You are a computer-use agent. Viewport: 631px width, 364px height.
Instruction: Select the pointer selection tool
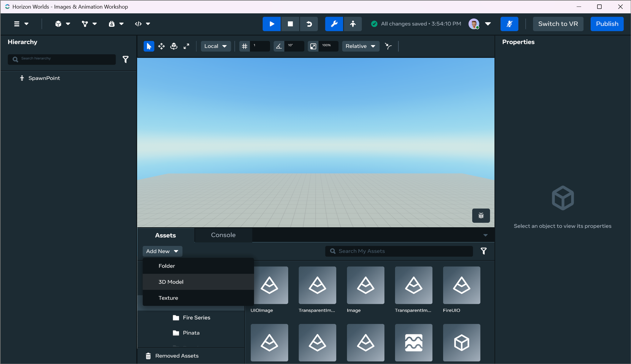[x=149, y=46]
